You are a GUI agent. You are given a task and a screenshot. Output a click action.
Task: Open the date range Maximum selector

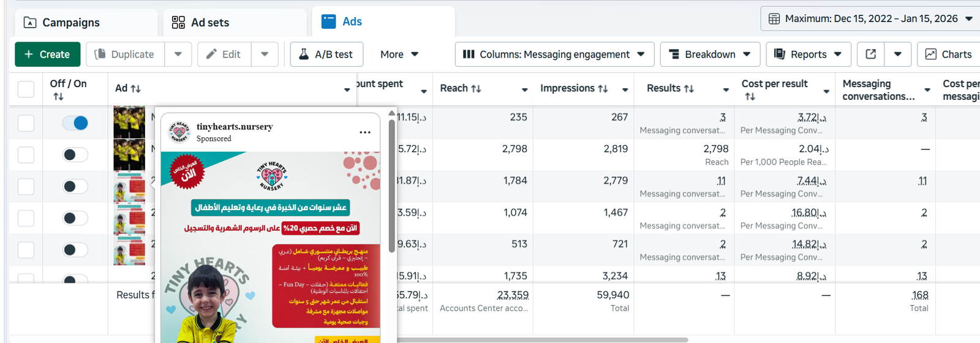(x=870, y=18)
